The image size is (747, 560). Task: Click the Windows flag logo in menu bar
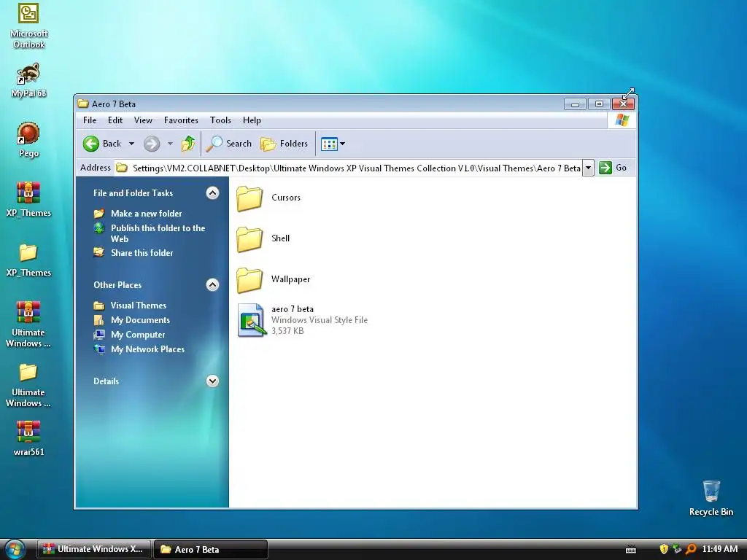622,120
